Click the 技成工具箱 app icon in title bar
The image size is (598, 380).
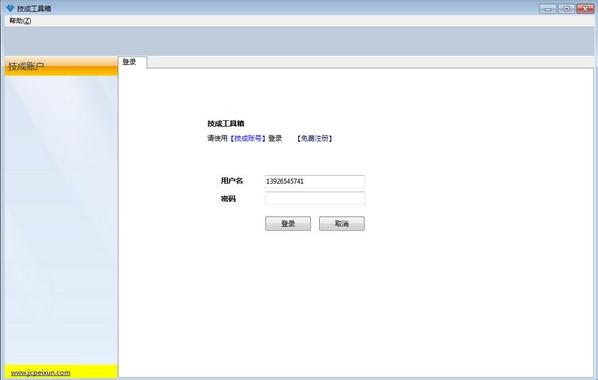point(10,8)
